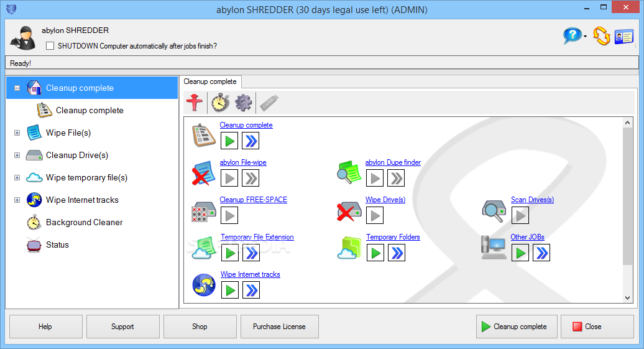Click grey double-arrow under abylon Dupe finder

click(x=396, y=179)
